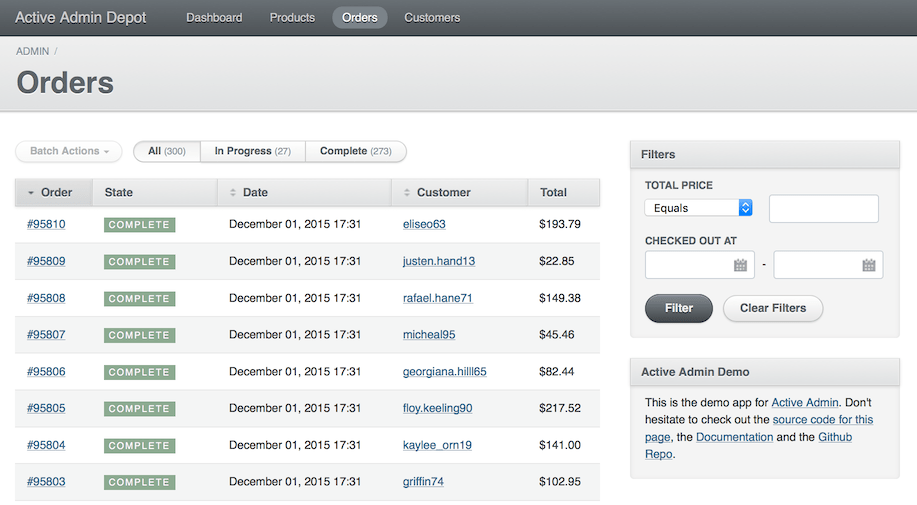View customer rafael.hane71
The height and width of the screenshot is (505, 917).
[437, 298]
